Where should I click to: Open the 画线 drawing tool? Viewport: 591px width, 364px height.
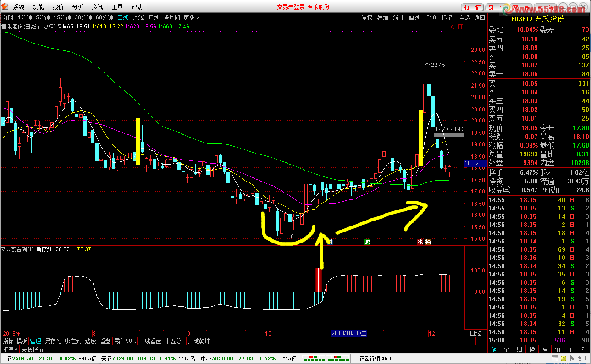(x=414, y=17)
